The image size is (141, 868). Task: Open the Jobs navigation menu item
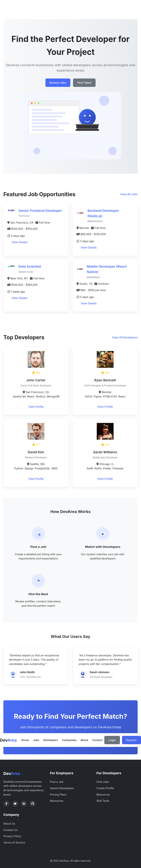(36, 740)
